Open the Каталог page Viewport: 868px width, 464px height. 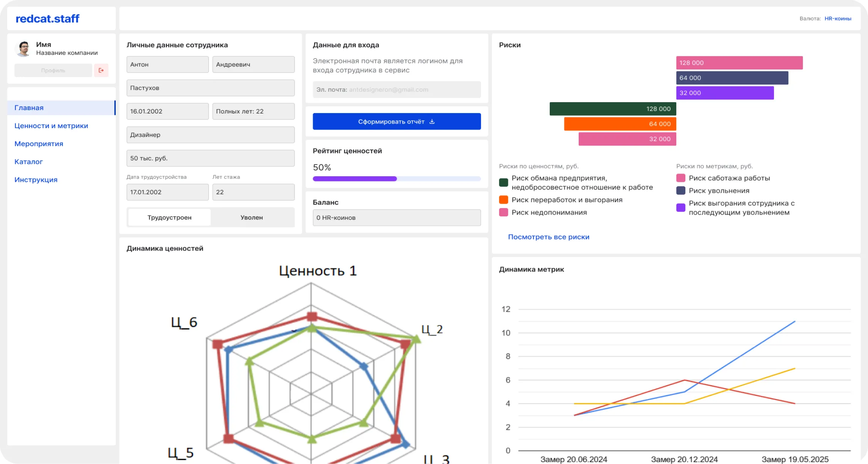[29, 162]
